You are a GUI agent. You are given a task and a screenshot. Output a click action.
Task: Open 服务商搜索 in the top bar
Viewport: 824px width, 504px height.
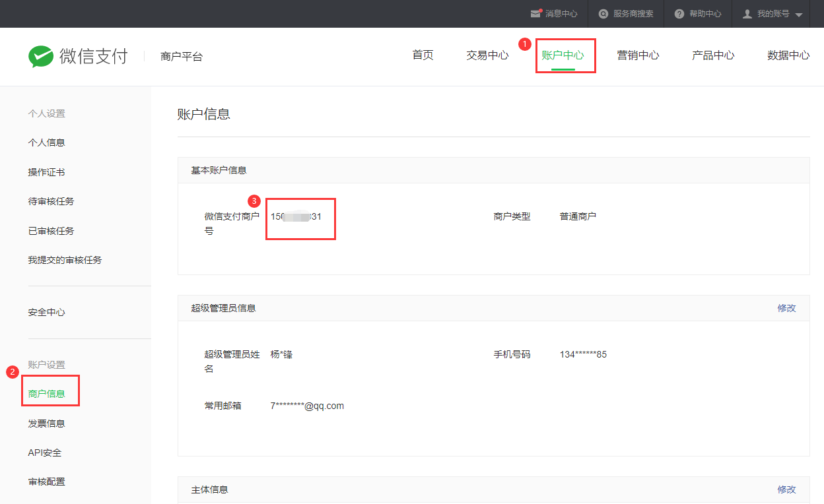[x=633, y=14]
